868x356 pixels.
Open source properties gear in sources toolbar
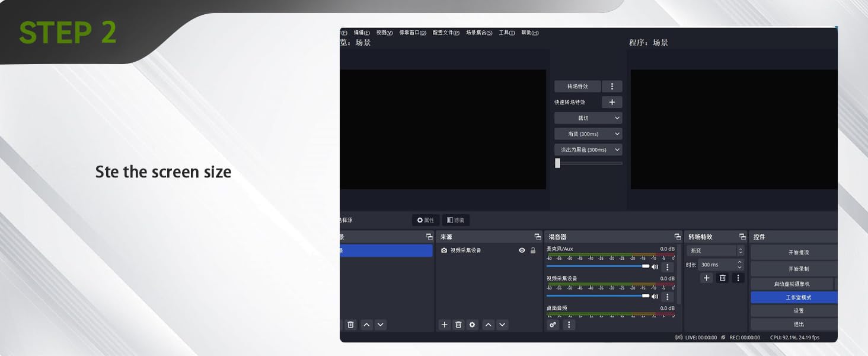[472, 325]
